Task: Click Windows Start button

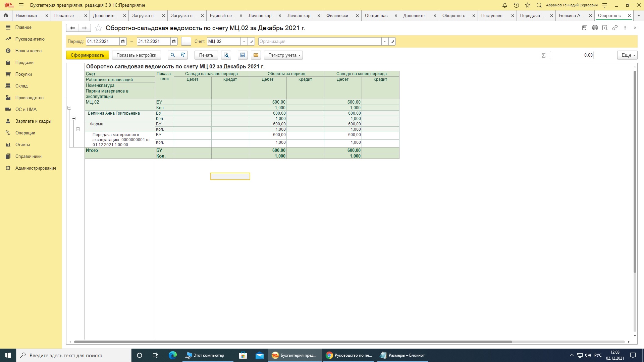Action: pos(8,355)
